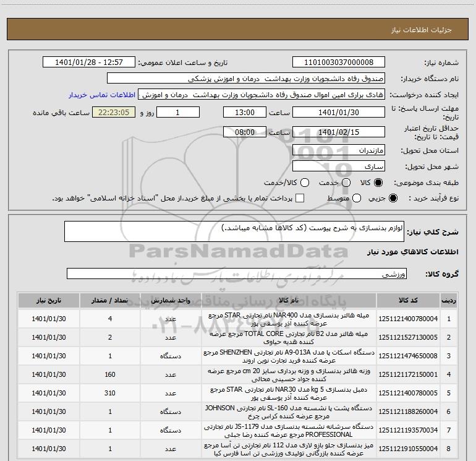Screen dimensions: 476x461
Task: Select the خدمت radio button
Action: tap(346, 183)
